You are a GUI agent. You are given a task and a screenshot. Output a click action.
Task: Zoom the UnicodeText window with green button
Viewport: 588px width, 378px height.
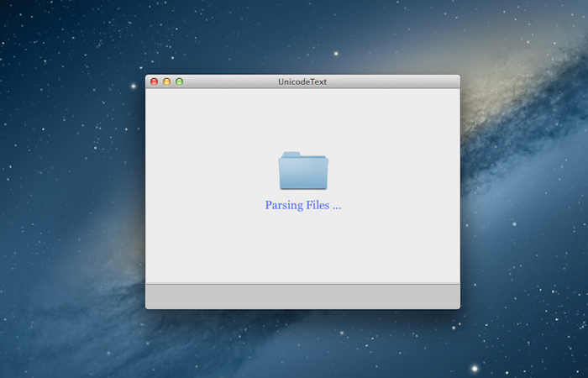pos(179,81)
